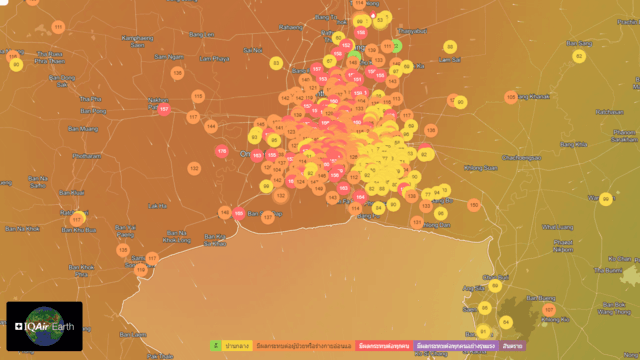Image resolution: width=640 pixels, height=360 pixels.
Task: Click the yellow 'ปานกลาง' legend segment
Action: [237, 346]
